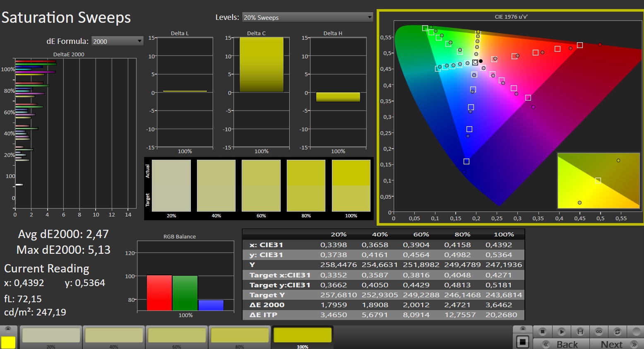Click the zoomed inset in CIE chart

[598, 181]
